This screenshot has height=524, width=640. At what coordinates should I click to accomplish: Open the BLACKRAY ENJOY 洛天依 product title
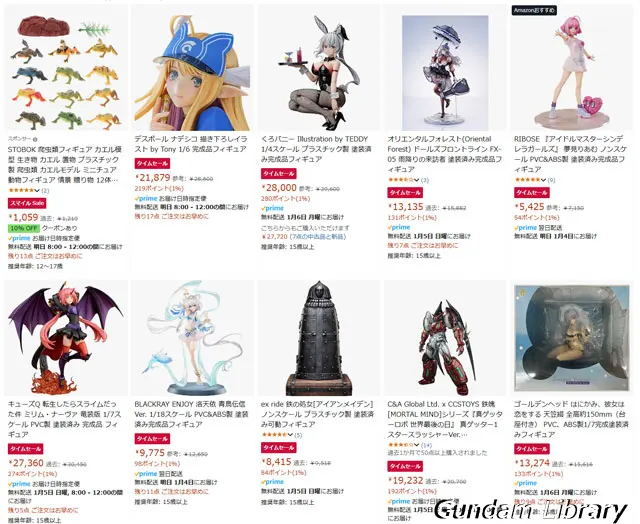[x=190, y=414]
